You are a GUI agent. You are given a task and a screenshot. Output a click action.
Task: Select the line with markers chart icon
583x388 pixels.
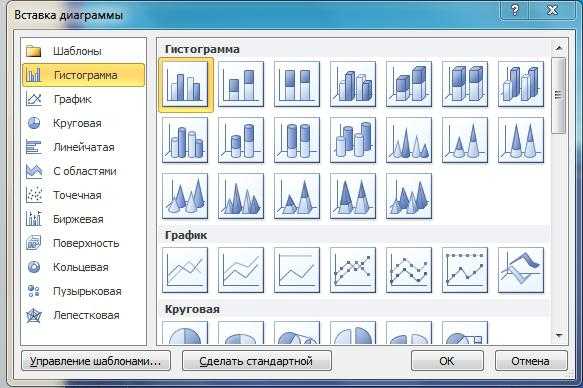tap(353, 270)
